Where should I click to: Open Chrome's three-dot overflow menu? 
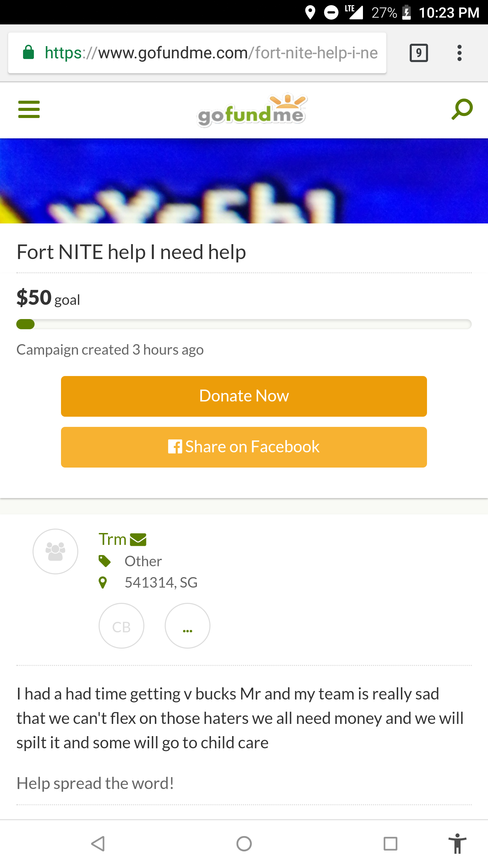click(x=459, y=53)
